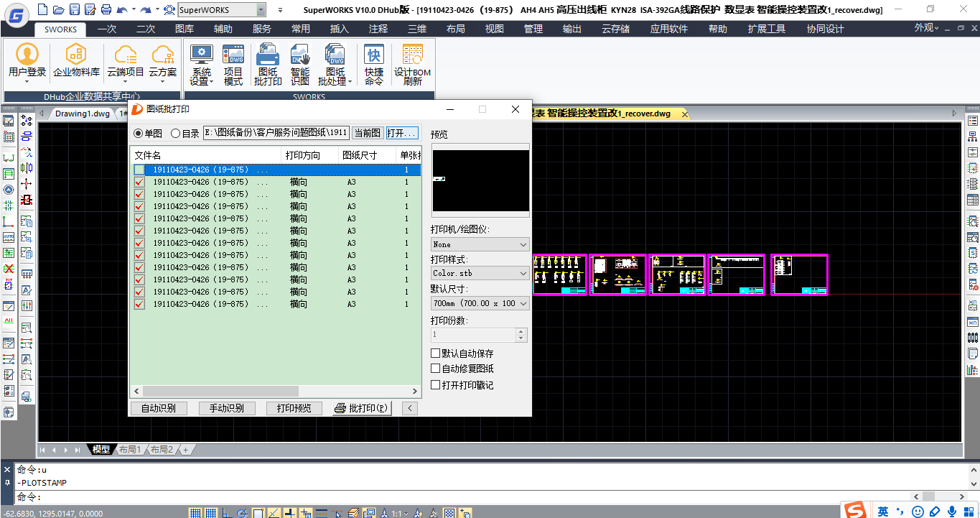Click the 当前图 button
This screenshot has height=518, width=980.
point(367,133)
